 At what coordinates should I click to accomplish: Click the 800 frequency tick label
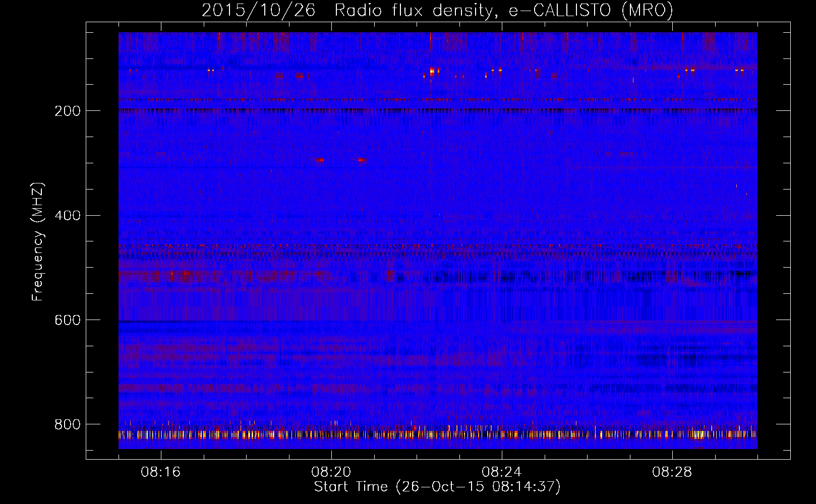(67, 424)
